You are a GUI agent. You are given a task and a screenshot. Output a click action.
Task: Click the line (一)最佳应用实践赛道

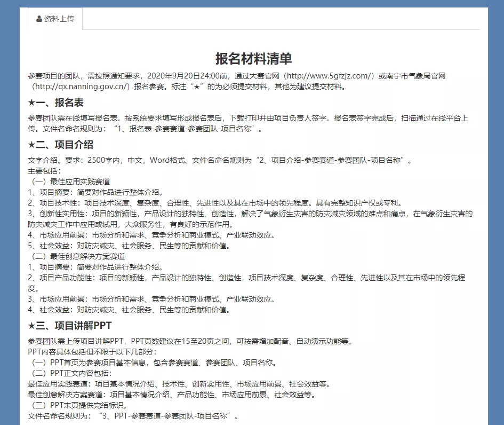click(x=69, y=182)
